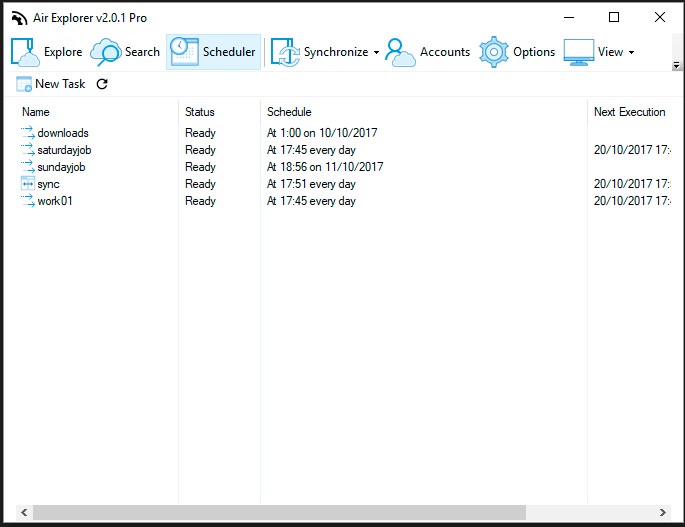The image size is (685, 527).
Task: Expand the View dropdown arrow
Action: click(x=631, y=53)
